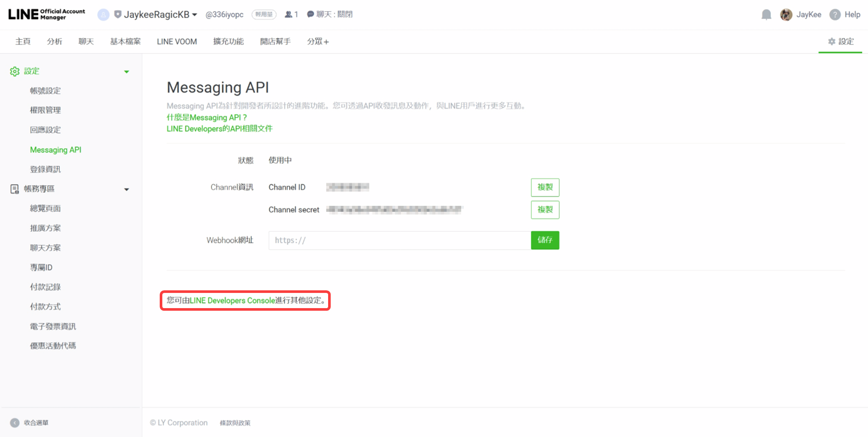Copy the Channel secret with 複製 button
Image resolution: width=868 pixels, height=437 pixels.
[545, 210]
